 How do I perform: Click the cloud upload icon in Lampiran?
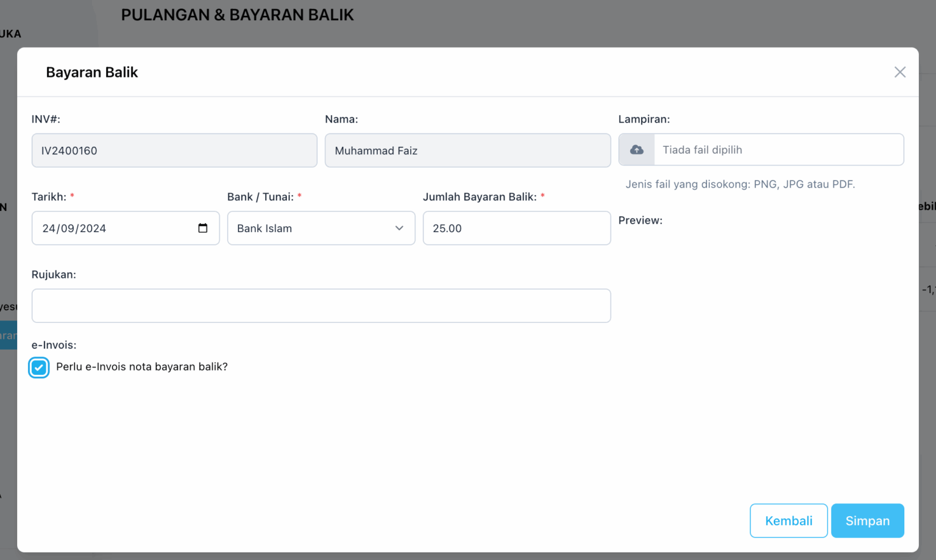637,150
